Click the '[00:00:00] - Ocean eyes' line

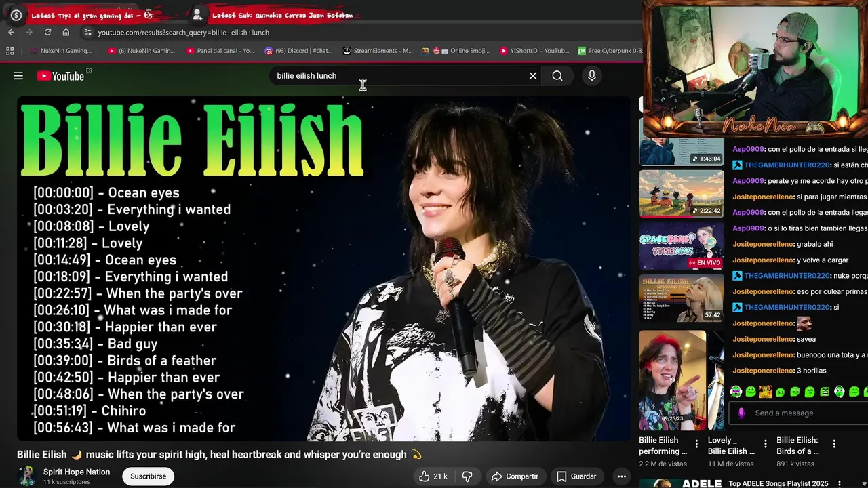tap(106, 192)
